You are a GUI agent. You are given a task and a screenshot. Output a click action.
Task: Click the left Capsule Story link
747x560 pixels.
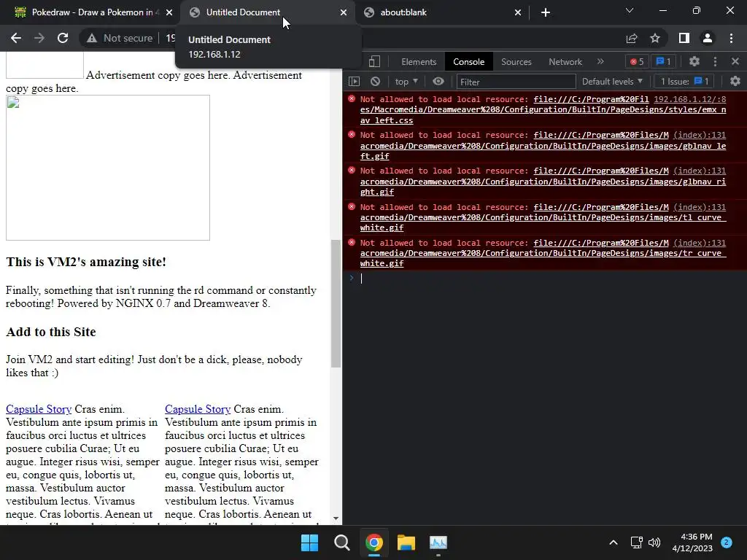click(39, 409)
